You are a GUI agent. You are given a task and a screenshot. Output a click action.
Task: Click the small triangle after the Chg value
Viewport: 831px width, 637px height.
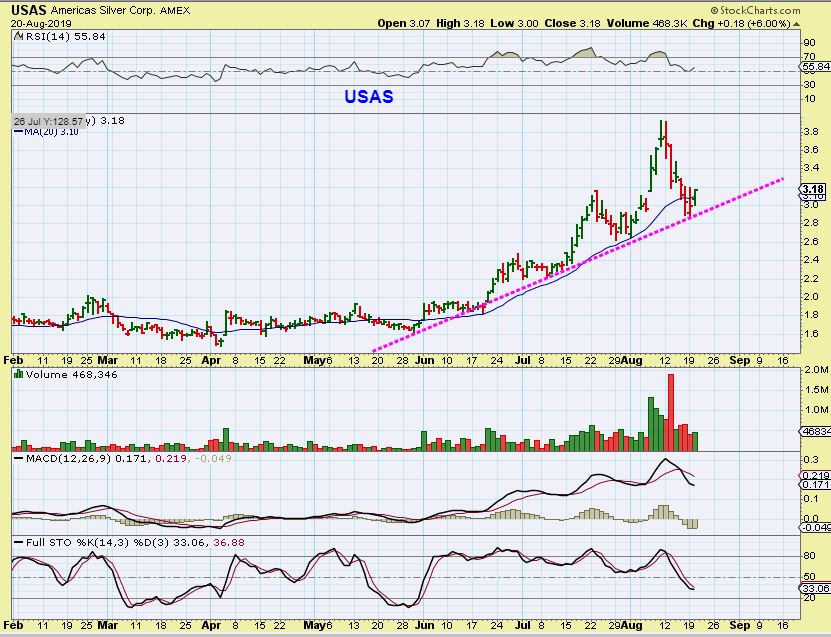pyautogui.click(x=797, y=24)
